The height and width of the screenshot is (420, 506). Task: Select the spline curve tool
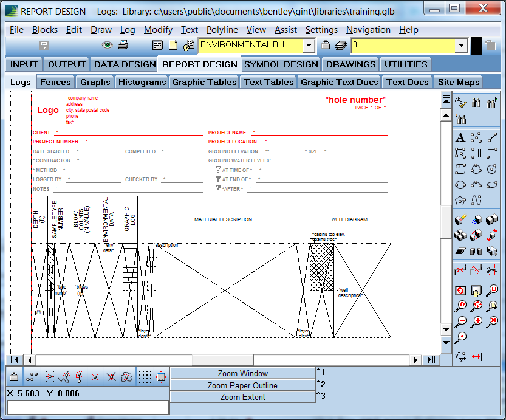[476, 201]
